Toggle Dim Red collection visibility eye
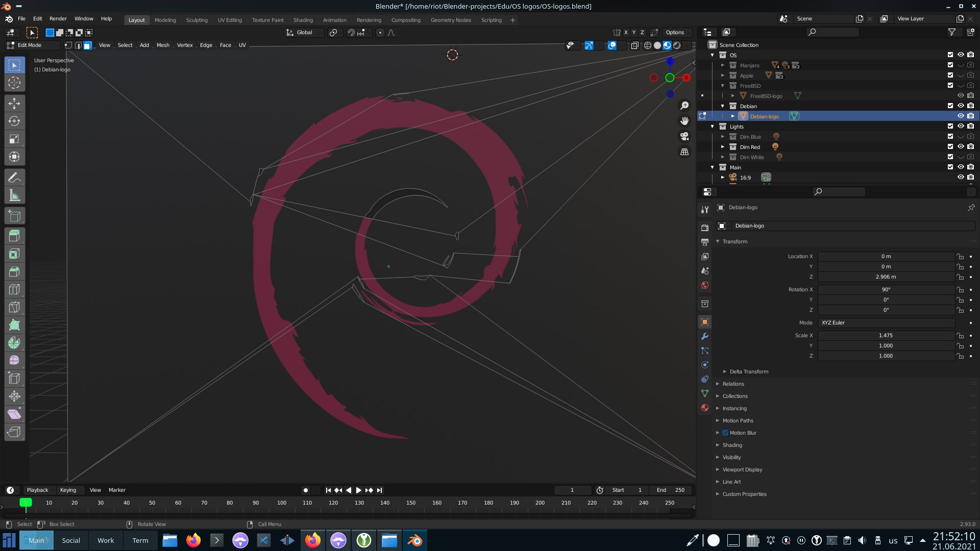The height and width of the screenshot is (551, 980). point(961,147)
